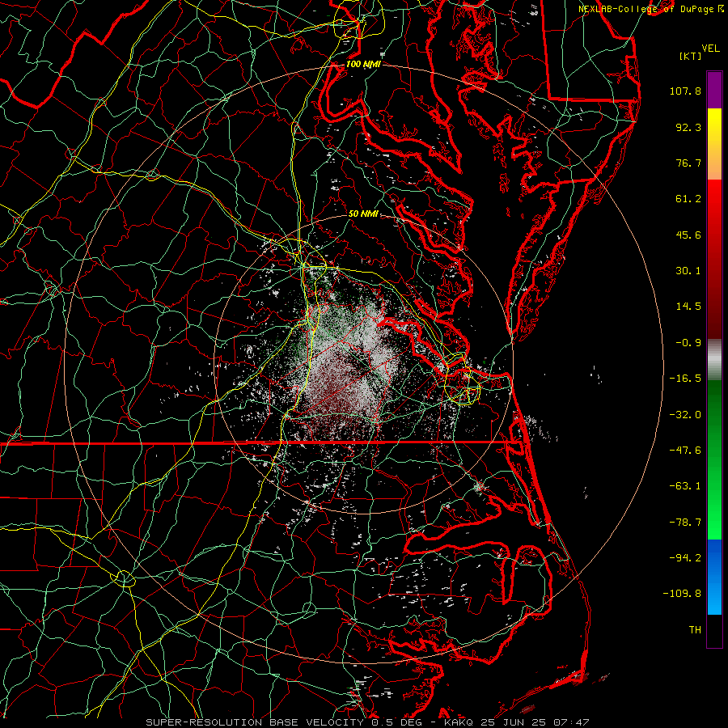The image size is (728, 728).
Task: Click the VEL legend title
Action: click(x=710, y=49)
